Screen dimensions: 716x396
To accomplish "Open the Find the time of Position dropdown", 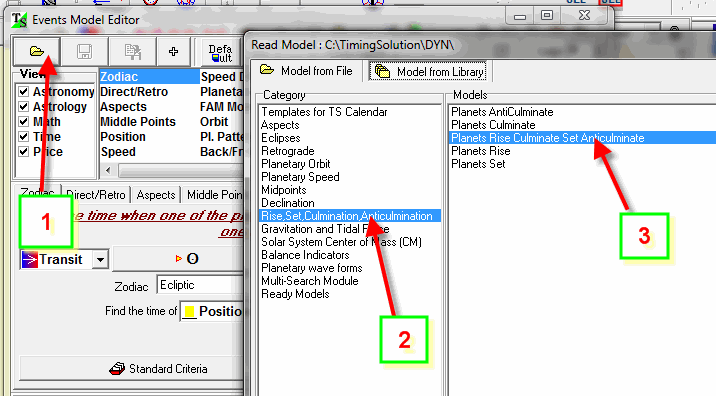I will click(212, 311).
